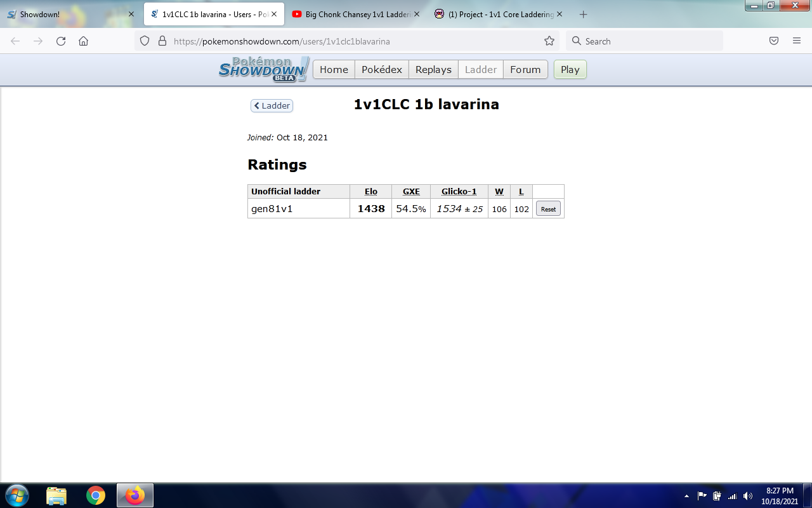Click the tracking protection shield icon

click(145, 41)
